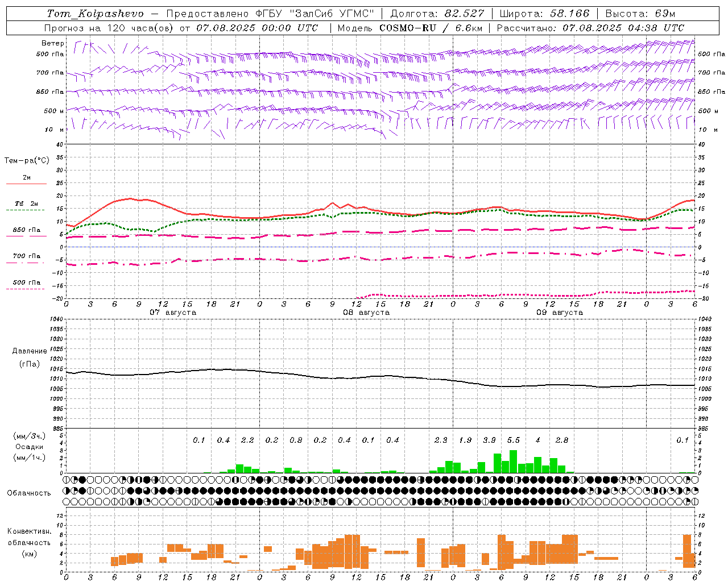Click the 'Рассчитано: 07.08.2025 04:38 UTC' text
The image size is (728, 582).
point(590,28)
